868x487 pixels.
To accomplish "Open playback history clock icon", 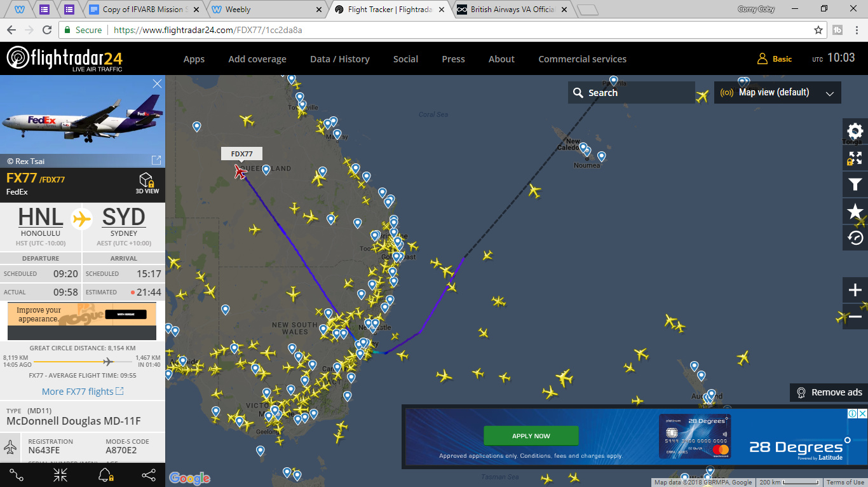I will click(x=855, y=238).
